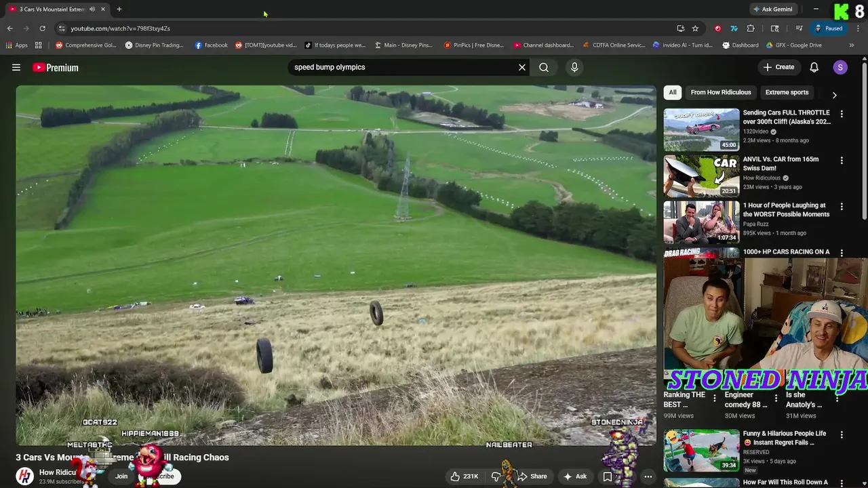The image size is (868, 488).
Task: Open the Paused profile button
Action: (829, 28)
